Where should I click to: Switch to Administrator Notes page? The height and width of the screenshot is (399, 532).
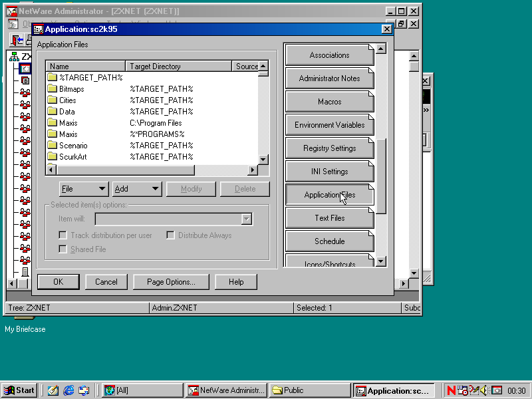click(x=329, y=78)
